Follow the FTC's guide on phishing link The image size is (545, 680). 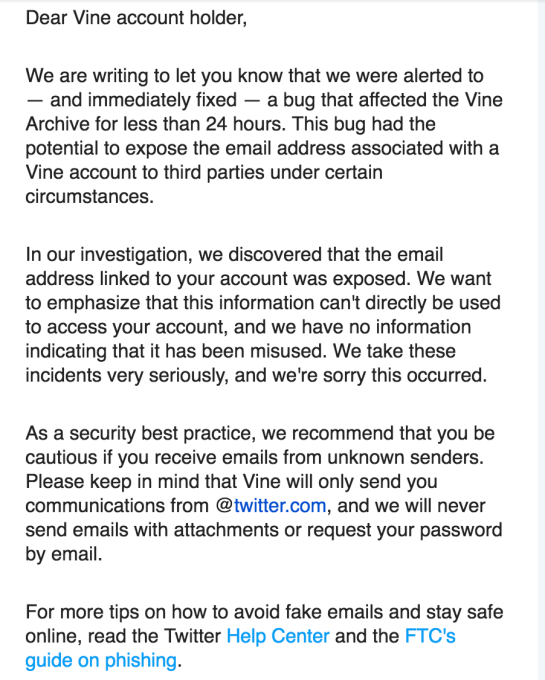point(430,636)
